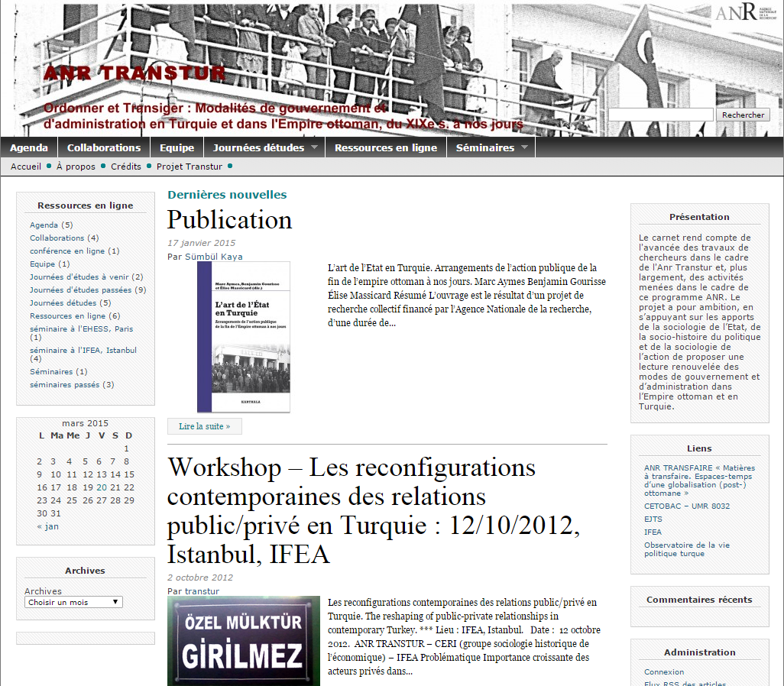Screen dimensions: 784x686
Task: Open Equipe (1) sidebar category
Action: pos(43,264)
